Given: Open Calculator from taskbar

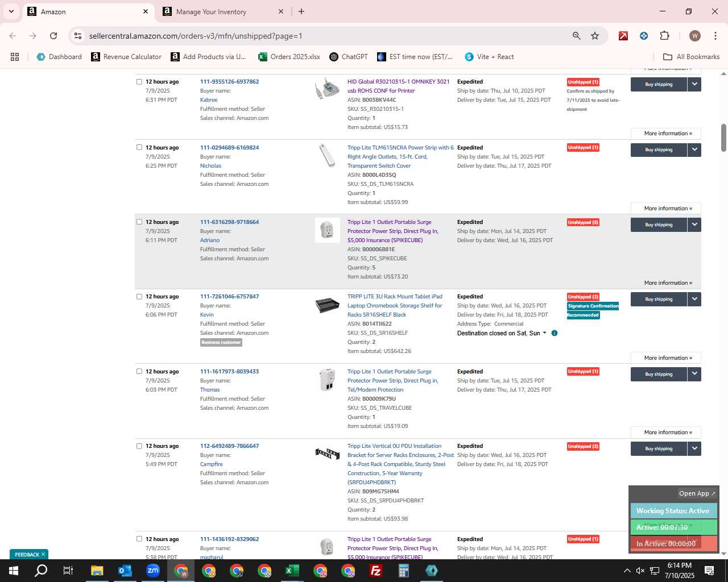Looking at the screenshot, I should click(404, 571).
